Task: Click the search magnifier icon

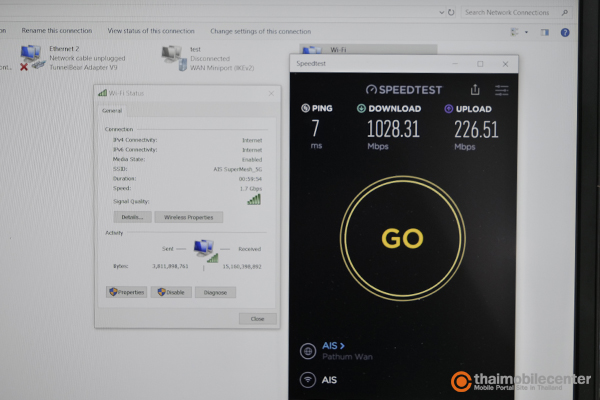Action: [564, 13]
